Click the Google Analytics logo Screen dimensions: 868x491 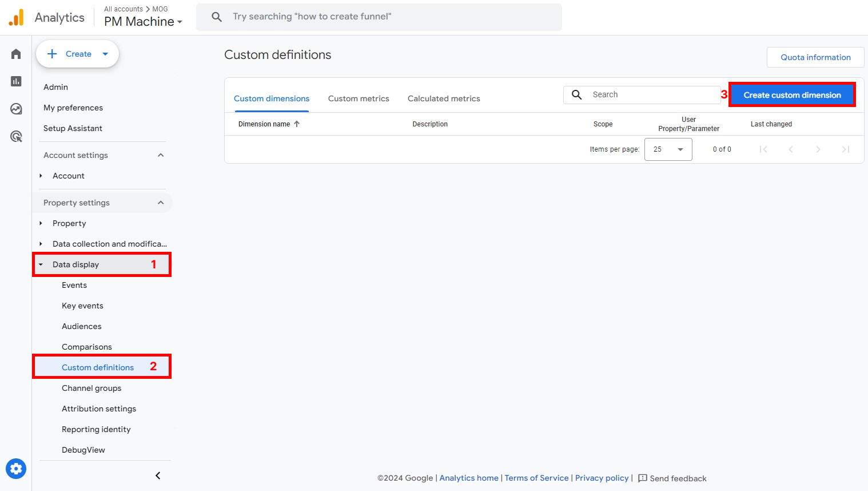[17, 18]
